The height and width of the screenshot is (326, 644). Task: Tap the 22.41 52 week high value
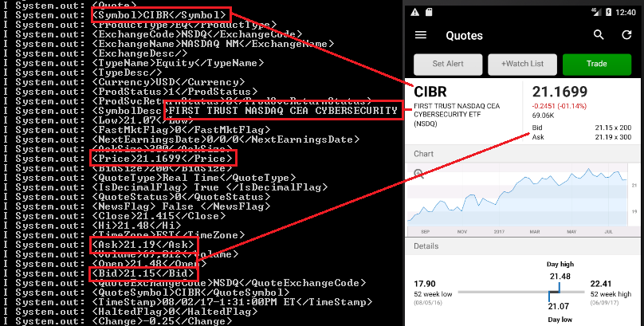[x=602, y=284]
